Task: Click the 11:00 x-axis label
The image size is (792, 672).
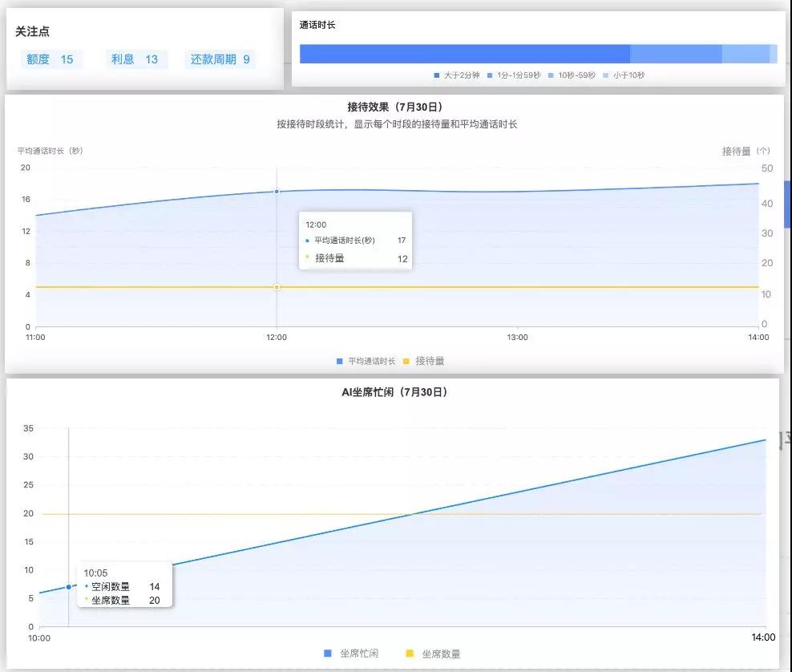Action: [x=35, y=337]
